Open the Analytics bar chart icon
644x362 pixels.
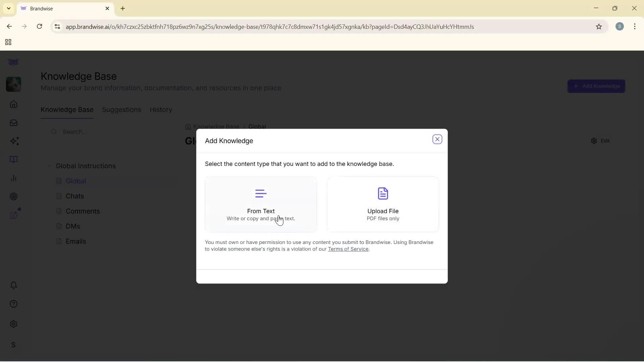tap(13, 178)
